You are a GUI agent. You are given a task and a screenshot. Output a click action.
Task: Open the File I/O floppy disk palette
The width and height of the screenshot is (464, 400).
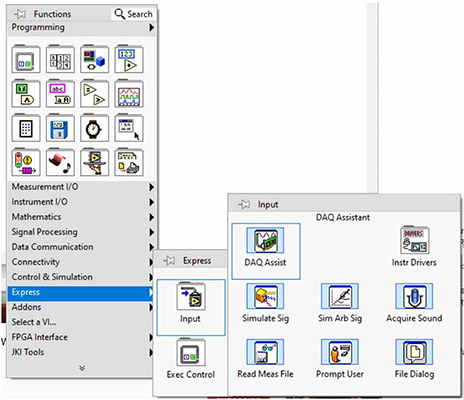(x=60, y=128)
